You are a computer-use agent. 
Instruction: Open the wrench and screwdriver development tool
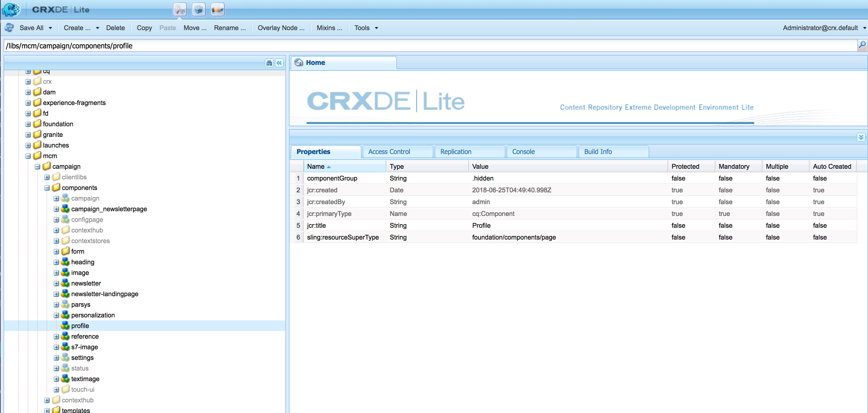click(180, 10)
